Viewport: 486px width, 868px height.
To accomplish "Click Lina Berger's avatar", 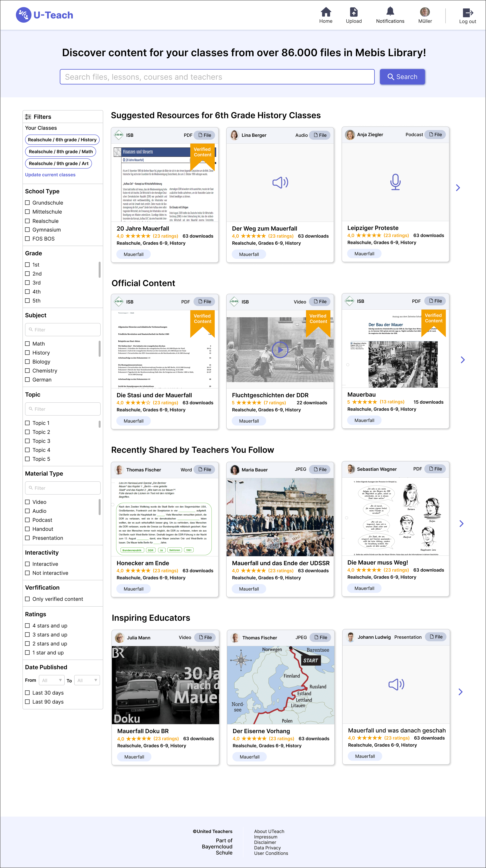I will coord(234,135).
